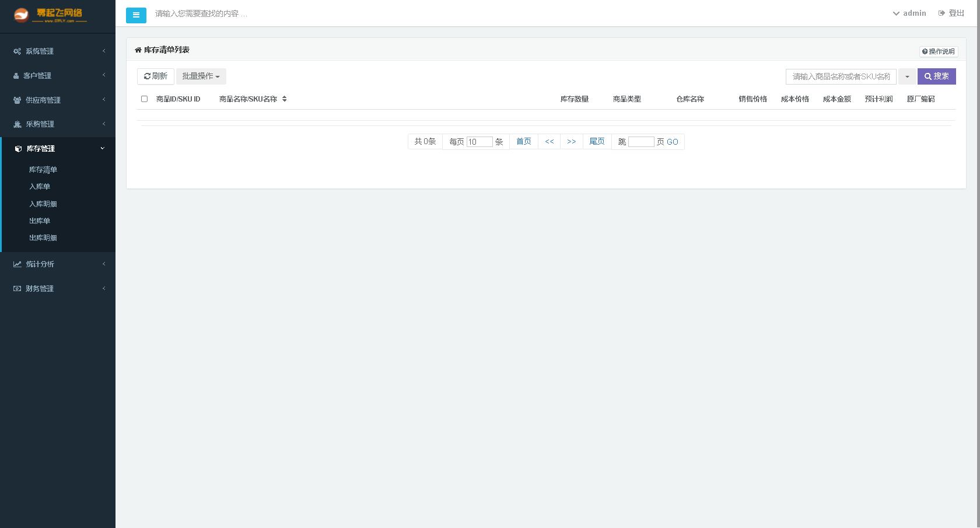
Task: Click the 登出 logout icon
Action: click(x=951, y=13)
